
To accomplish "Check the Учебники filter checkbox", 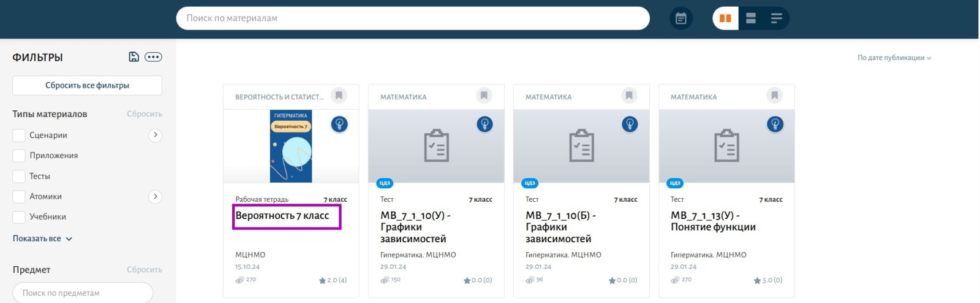I will pos(19,217).
